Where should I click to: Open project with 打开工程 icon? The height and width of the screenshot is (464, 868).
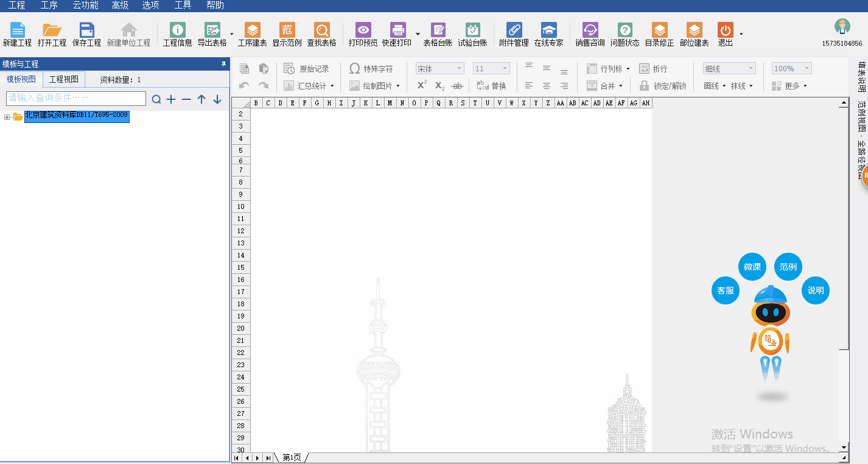pyautogui.click(x=52, y=34)
